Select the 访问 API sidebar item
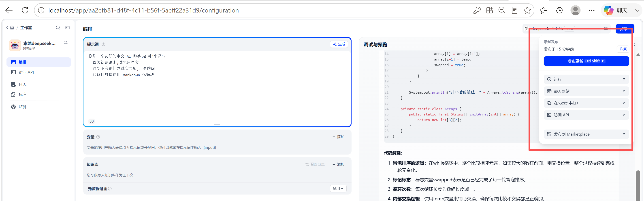Screen dimensions: 644x201 tap(38, 72)
